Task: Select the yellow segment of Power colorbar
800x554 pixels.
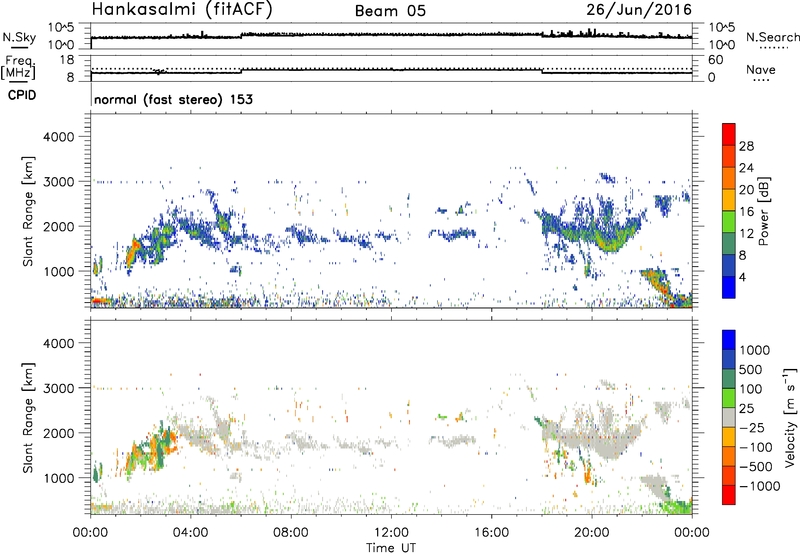Action: [x=729, y=200]
